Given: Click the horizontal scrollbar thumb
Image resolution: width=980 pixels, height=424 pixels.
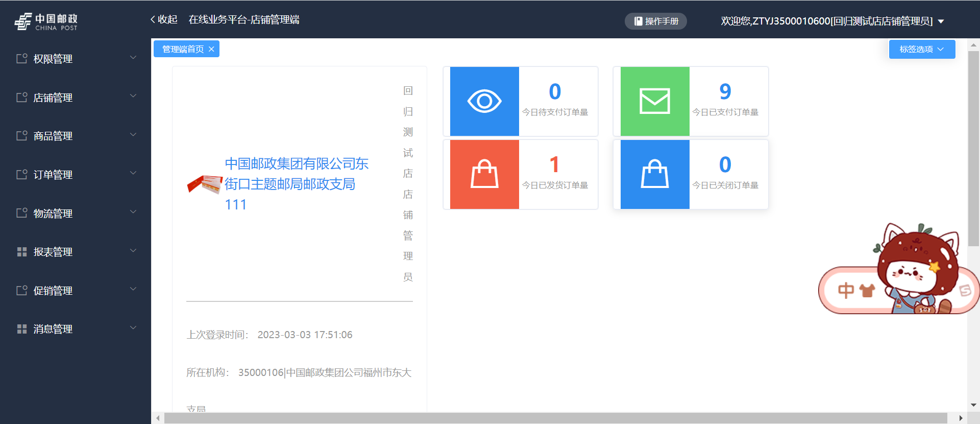Looking at the screenshot, I should click(555, 418).
